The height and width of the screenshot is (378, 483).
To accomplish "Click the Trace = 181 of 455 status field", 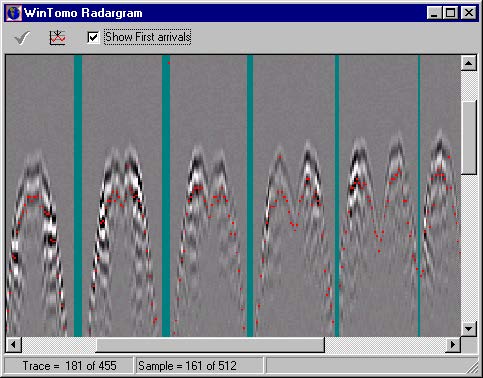I will click(68, 366).
